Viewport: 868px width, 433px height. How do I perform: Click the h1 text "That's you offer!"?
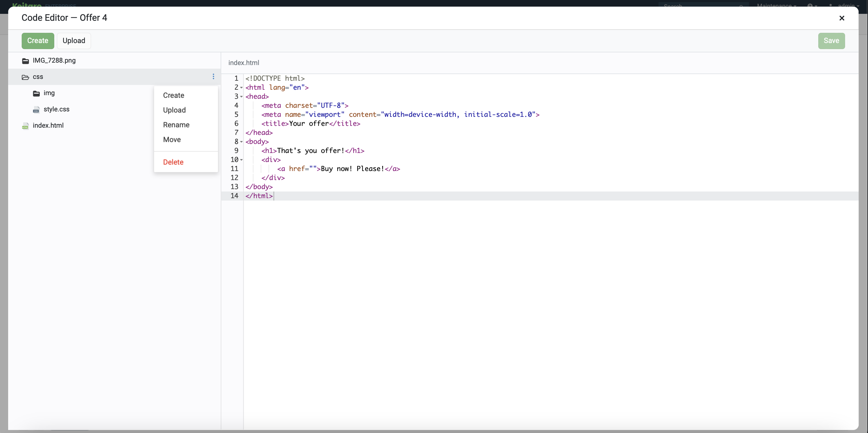311,151
